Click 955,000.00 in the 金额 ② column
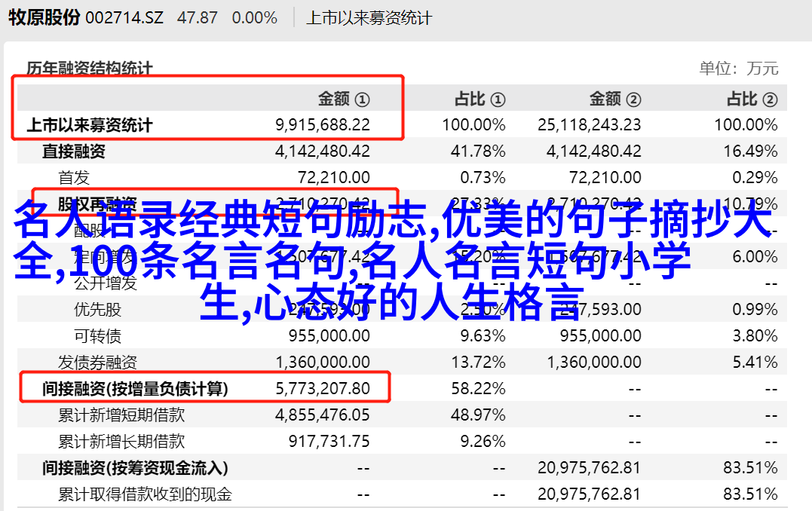The height and width of the screenshot is (511, 812). coord(601,336)
